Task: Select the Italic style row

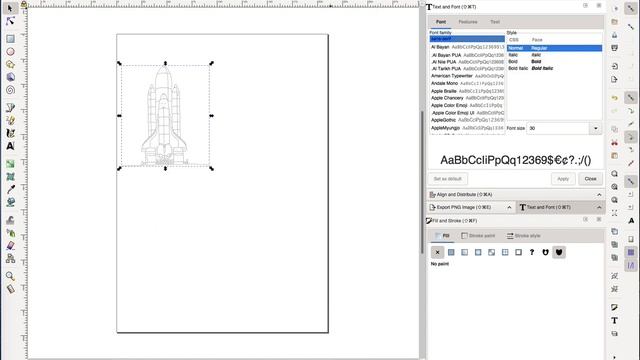Action: click(x=554, y=55)
